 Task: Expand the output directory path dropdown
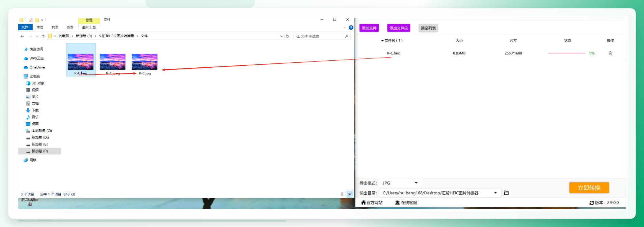coord(495,193)
